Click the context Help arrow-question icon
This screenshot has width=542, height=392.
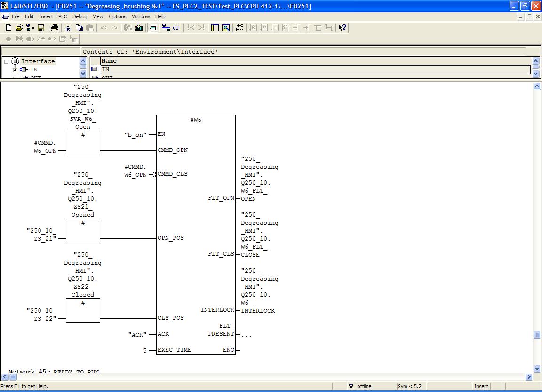click(x=343, y=28)
